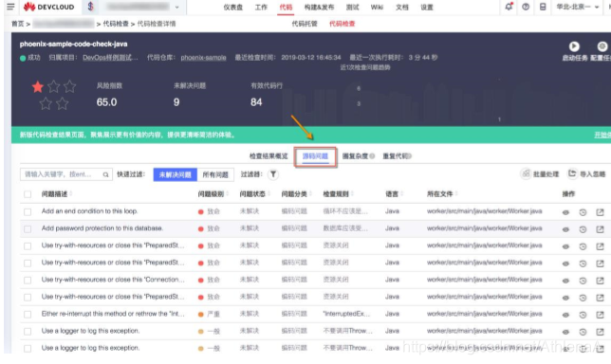Open external link for 'Add an end condition' row
Image resolution: width=611 pixels, height=364 pixels.
pos(600,212)
